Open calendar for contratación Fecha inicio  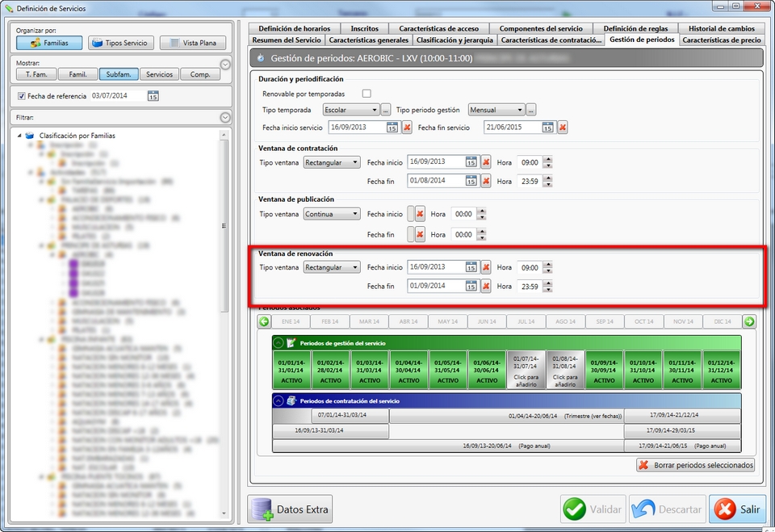tap(471, 162)
